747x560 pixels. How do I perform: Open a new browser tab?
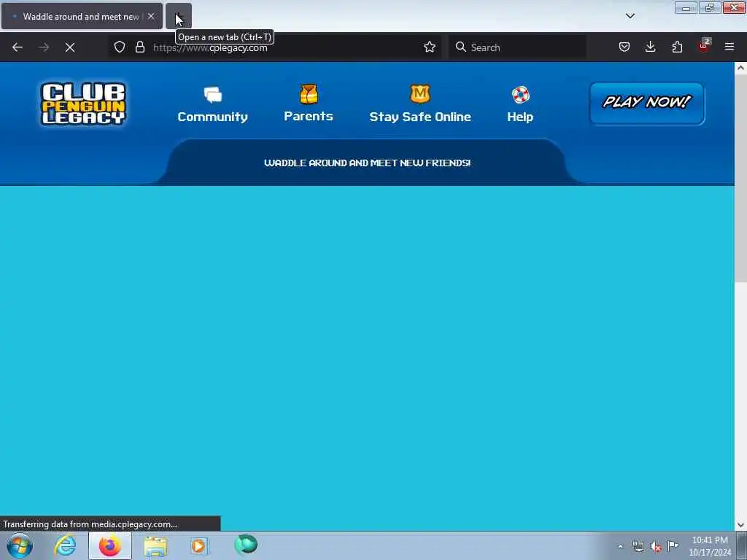[179, 16]
